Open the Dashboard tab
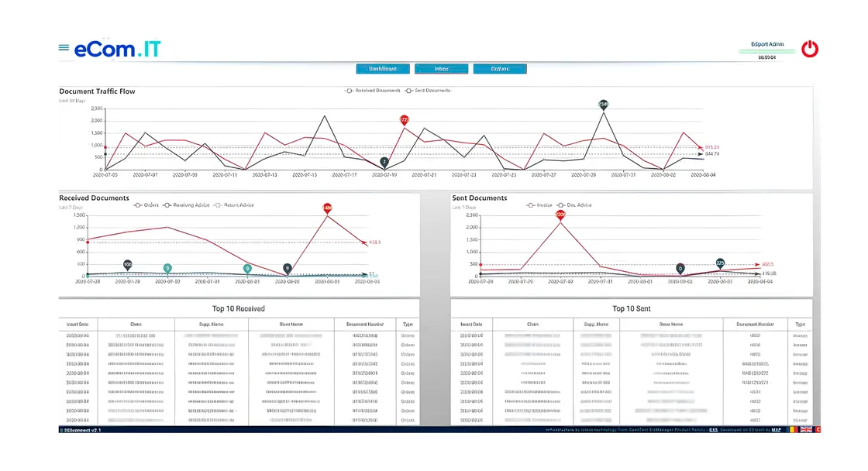Viewport: 868px width, 471px height. click(382, 69)
